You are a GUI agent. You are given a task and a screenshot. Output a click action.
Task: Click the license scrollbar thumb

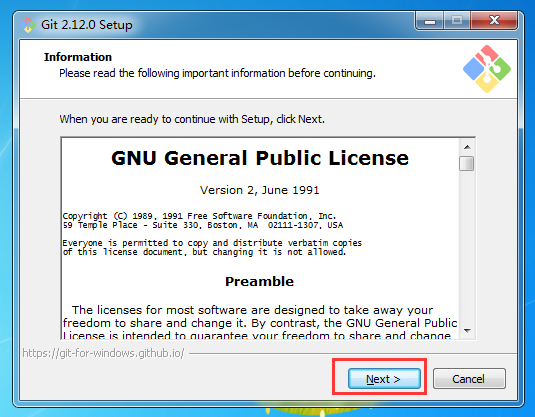[466, 163]
